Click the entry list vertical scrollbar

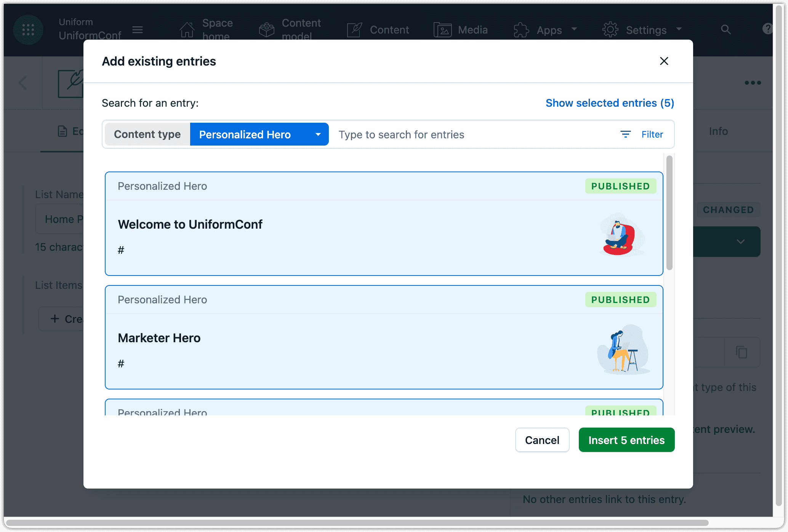click(669, 213)
